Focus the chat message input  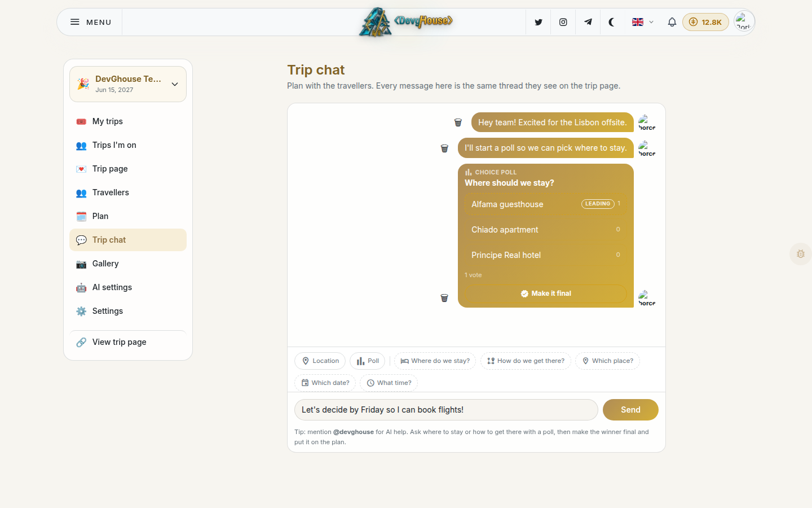click(446, 410)
